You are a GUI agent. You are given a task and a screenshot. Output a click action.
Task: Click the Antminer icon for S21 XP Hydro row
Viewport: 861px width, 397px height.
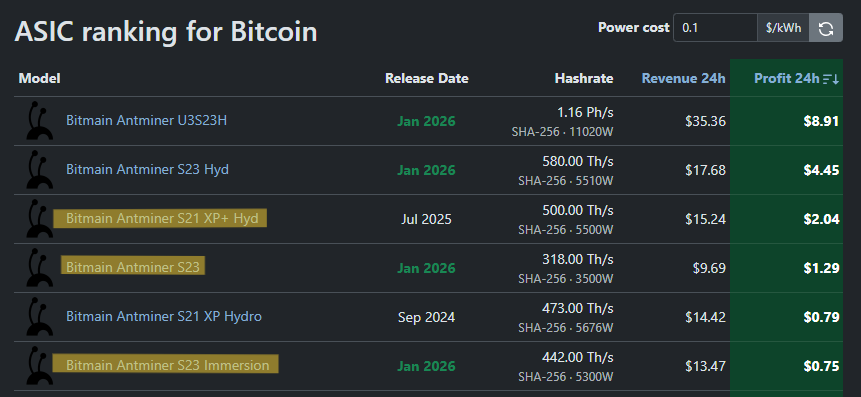[x=40, y=316]
